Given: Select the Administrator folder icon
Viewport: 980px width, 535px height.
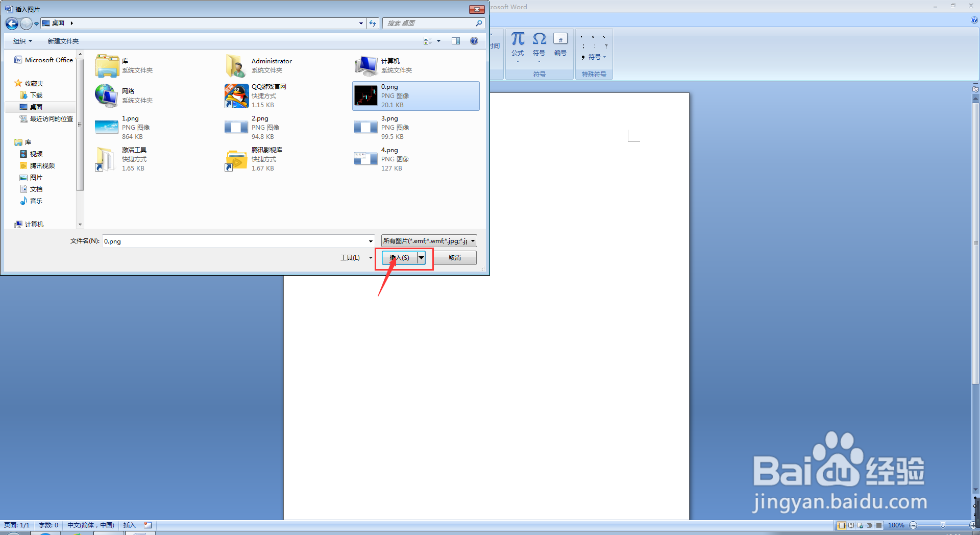Looking at the screenshot, I should (236, 65).
